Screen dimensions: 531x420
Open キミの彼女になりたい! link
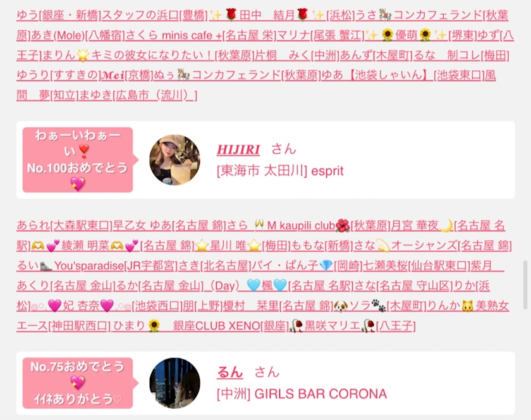[x=145, y=55]
